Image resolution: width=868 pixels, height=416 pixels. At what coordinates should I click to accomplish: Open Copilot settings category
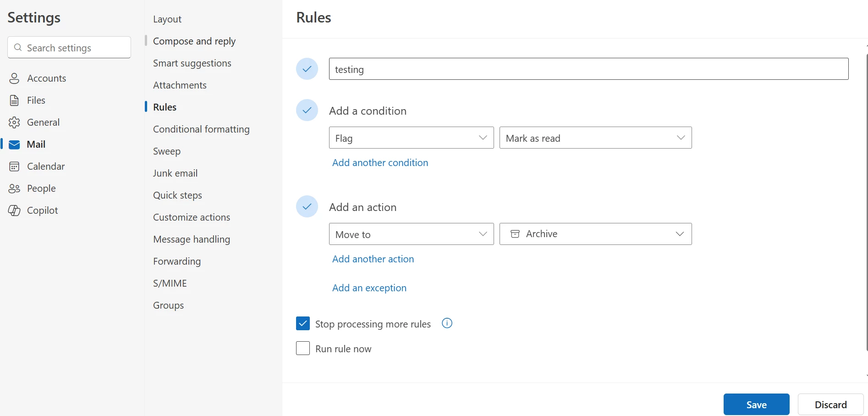pos(43,211)
